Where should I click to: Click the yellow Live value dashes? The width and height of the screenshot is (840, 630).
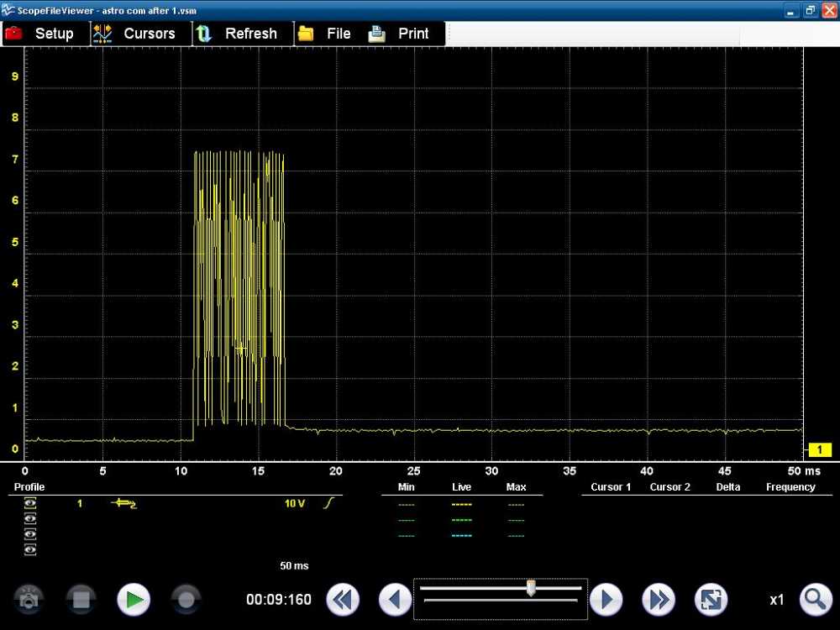[x=462, y=505]
